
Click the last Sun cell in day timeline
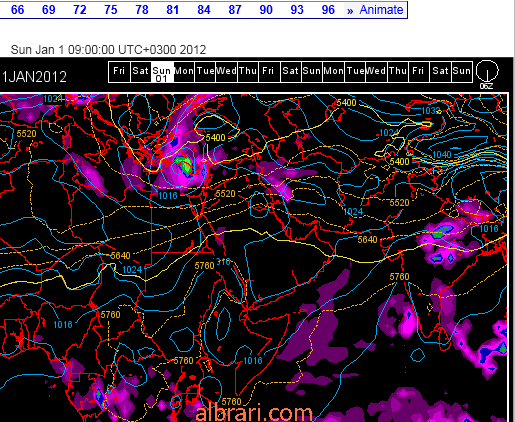point(462,72)
